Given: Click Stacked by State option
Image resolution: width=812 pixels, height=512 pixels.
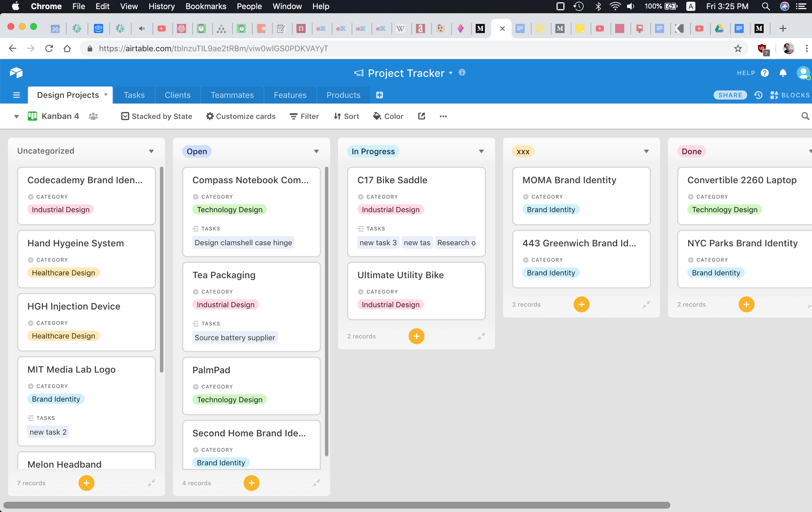Looking at the screenshot, I should click(x=157, y=116).
